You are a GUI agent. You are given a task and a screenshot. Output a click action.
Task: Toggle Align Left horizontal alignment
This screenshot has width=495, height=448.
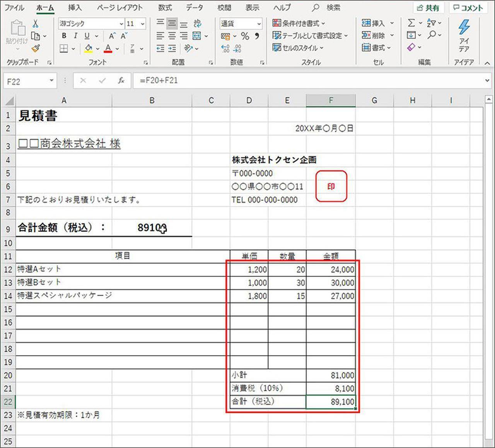pos(160,36)
